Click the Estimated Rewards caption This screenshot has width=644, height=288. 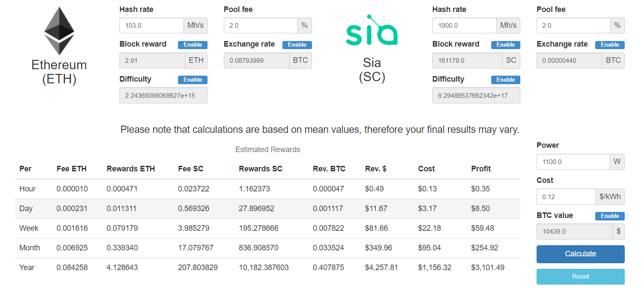[x=268, y=150]
